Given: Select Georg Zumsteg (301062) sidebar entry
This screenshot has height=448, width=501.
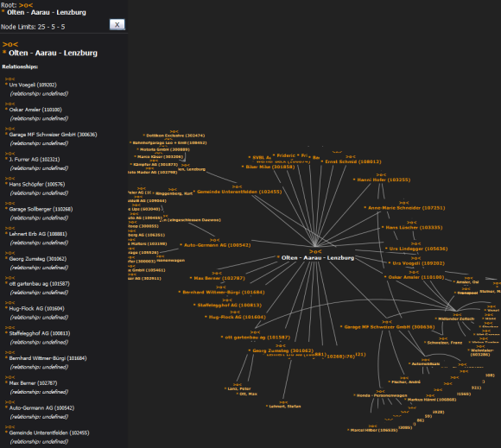Looking at the screenshot, I should tap(38, 259).
